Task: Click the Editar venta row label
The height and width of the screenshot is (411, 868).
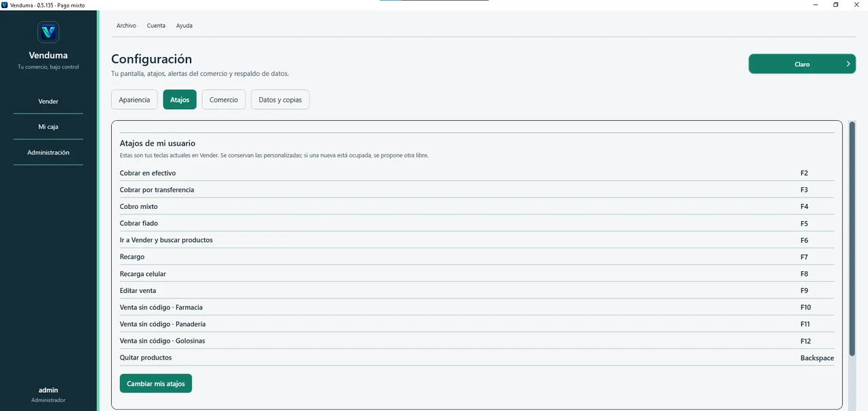Action: [138, 290]
